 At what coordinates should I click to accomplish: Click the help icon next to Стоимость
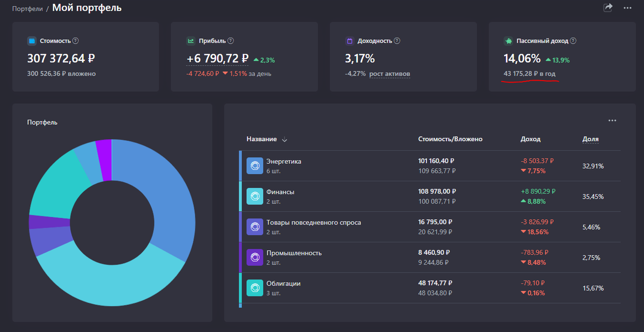(x=76, y=41)
